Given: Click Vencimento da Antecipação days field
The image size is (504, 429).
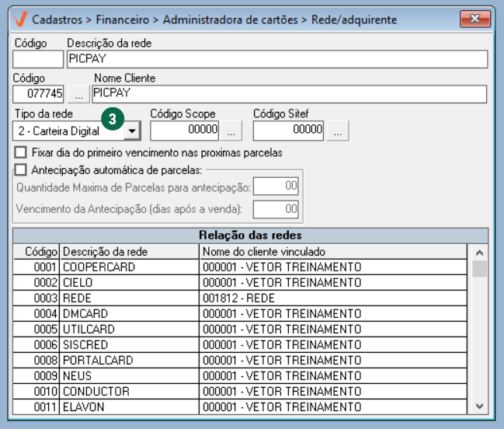Looking at the screenshot, I should [276, 209].
